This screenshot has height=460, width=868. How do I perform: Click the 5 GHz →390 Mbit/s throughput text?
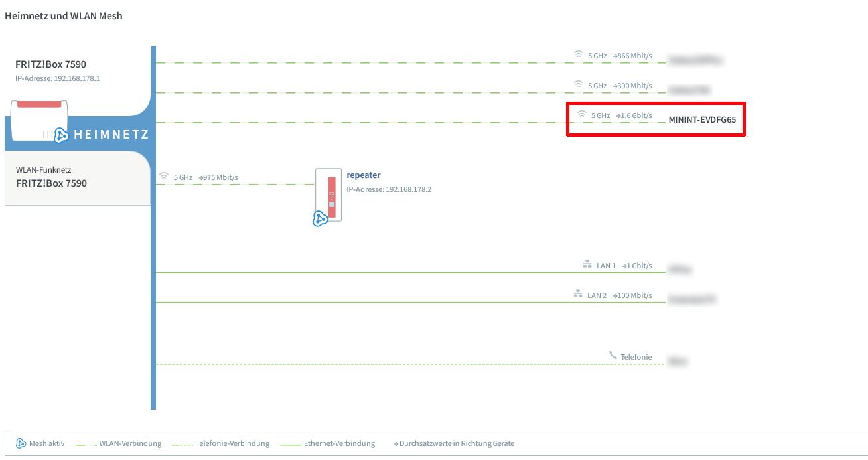click(x=620, y=86)
